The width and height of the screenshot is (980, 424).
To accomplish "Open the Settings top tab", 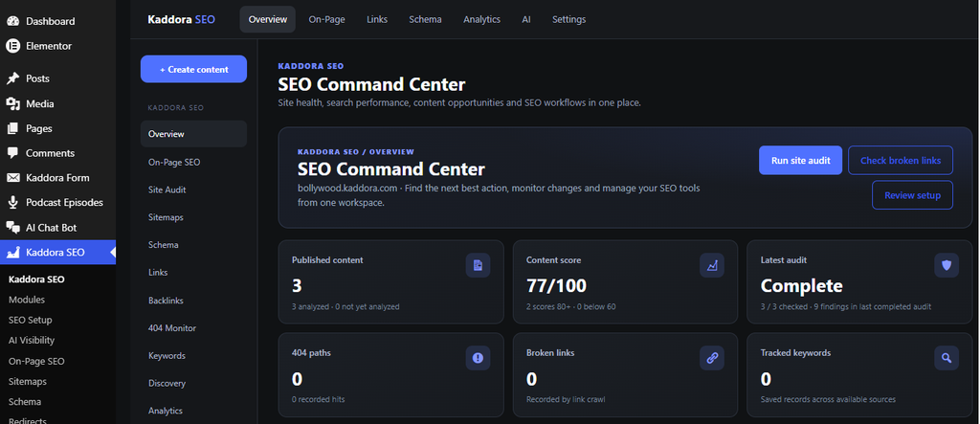I will [x=568, y=19].
